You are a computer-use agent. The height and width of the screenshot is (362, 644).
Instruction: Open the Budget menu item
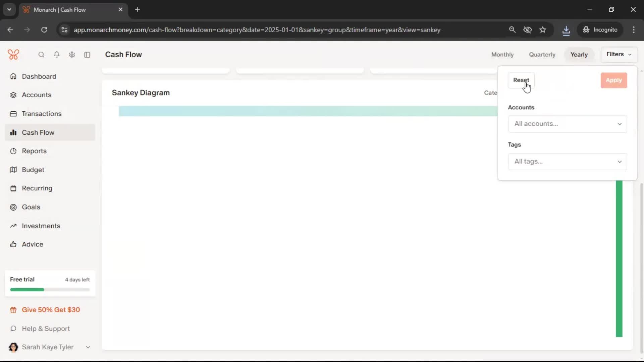tap(33, 170)
